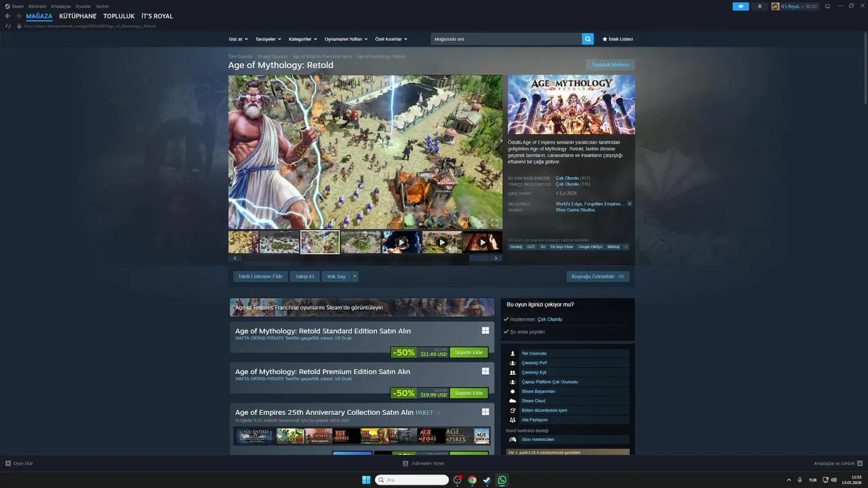Click the Takip Et button

coord(304,277)
